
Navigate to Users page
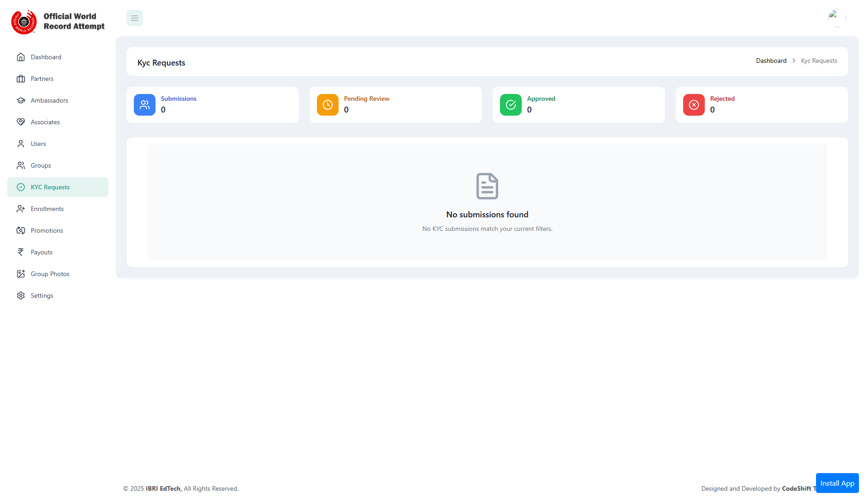point(58,144)
